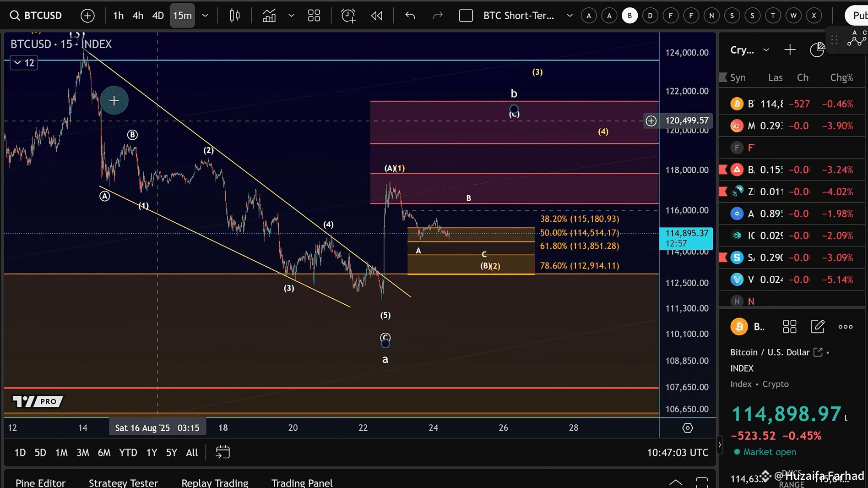
Task: Create an alert with clock icon
Action: (348, 16)
